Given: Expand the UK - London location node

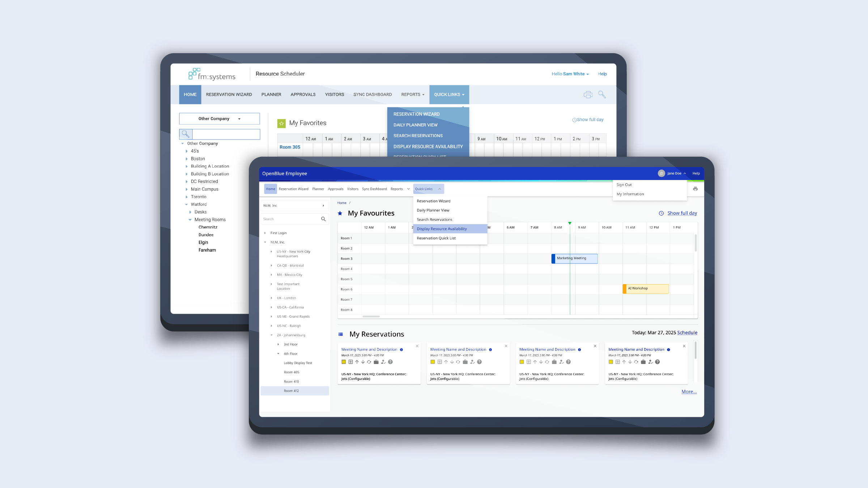Looking at the screenshot, I should pos(272,298).
